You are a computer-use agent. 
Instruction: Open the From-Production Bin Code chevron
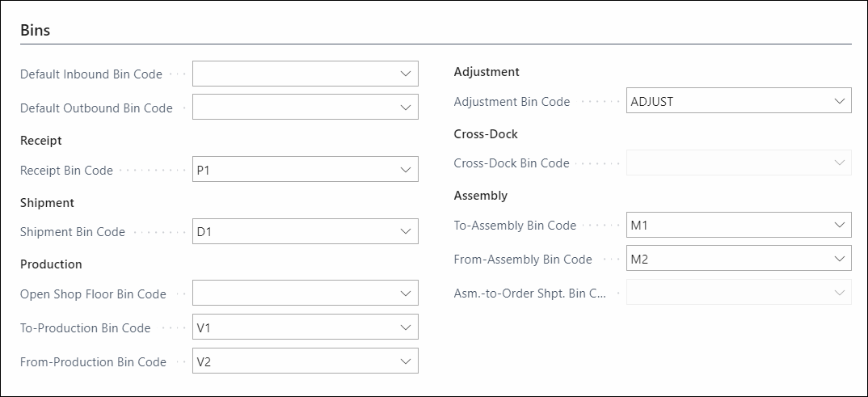pos(405,361)
